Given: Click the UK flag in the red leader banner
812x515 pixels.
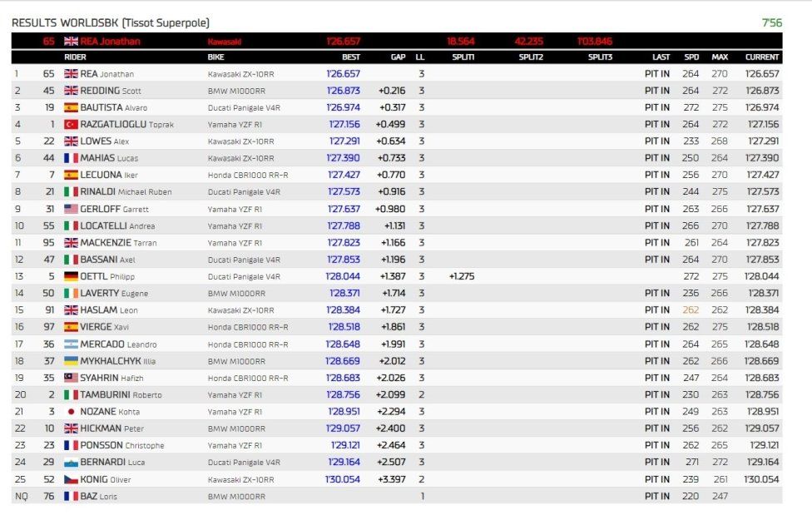Looking at the screenshot, I should [x=71, y=41].
